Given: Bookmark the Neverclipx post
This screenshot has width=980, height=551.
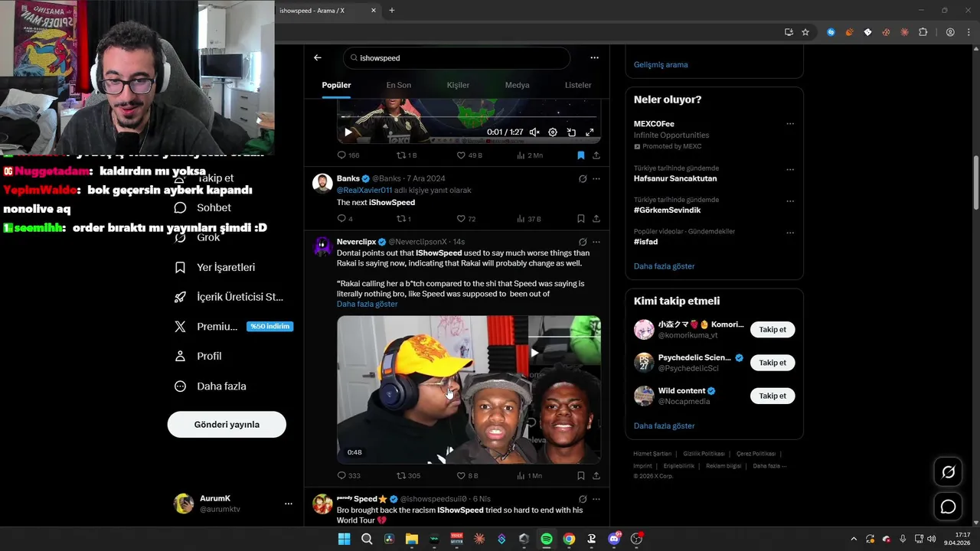Looking at the screenshot, I should tap(581, 475).
